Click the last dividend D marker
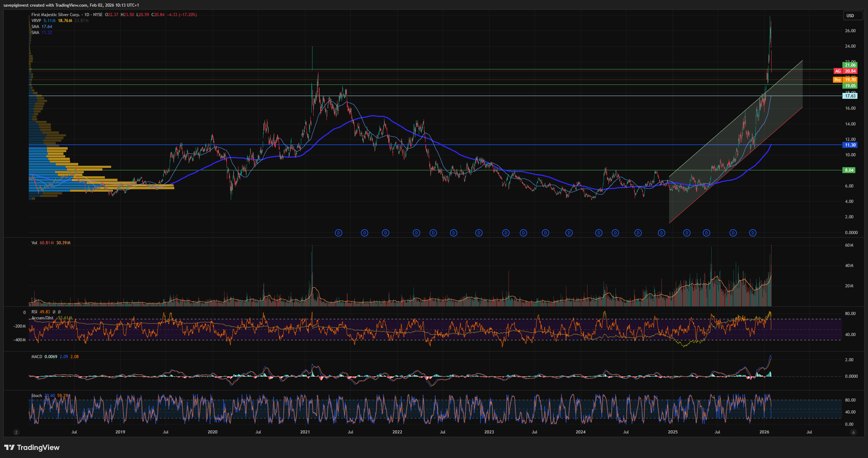 pyautogui.click(x=753, y=233)
